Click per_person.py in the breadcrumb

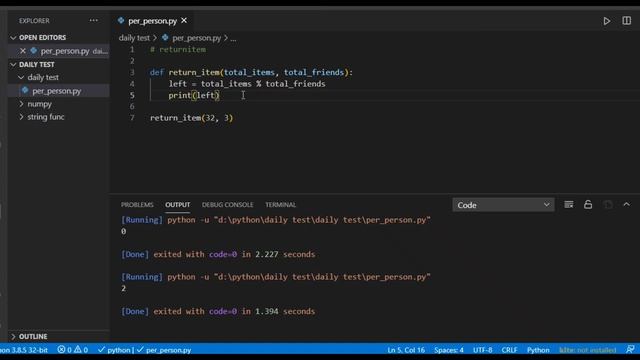[x=196, y=38]
